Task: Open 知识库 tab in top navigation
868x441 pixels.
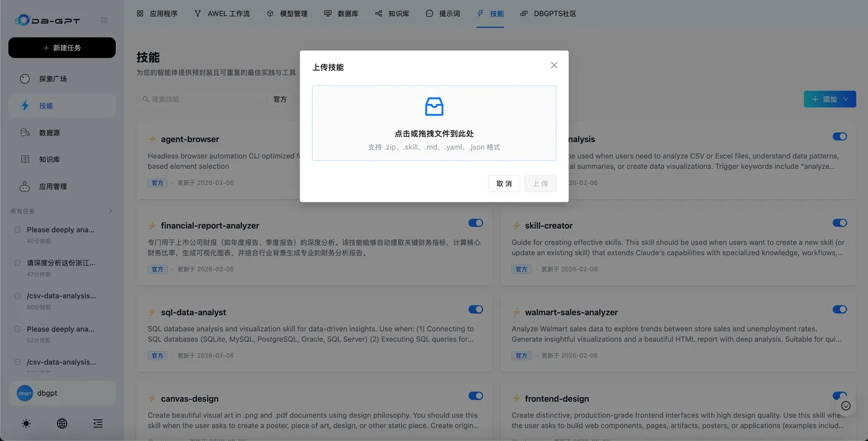Action: (392, 14)
